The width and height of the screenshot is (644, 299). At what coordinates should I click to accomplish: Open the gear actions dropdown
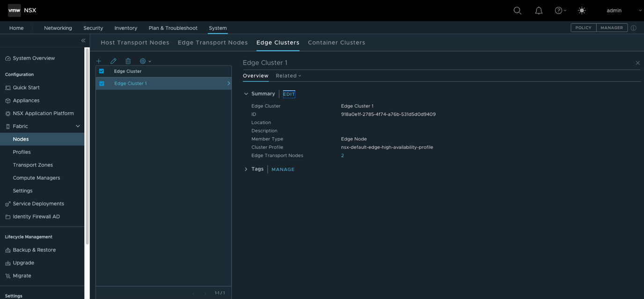pos(145,61)
